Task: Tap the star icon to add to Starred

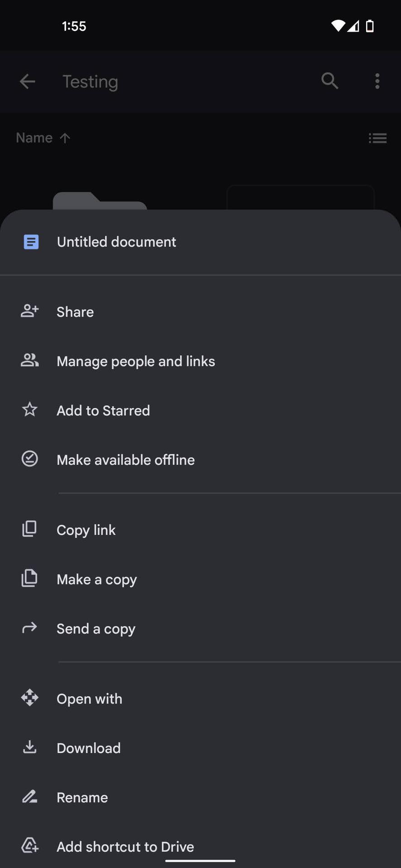Action: [x=30, y=410]
